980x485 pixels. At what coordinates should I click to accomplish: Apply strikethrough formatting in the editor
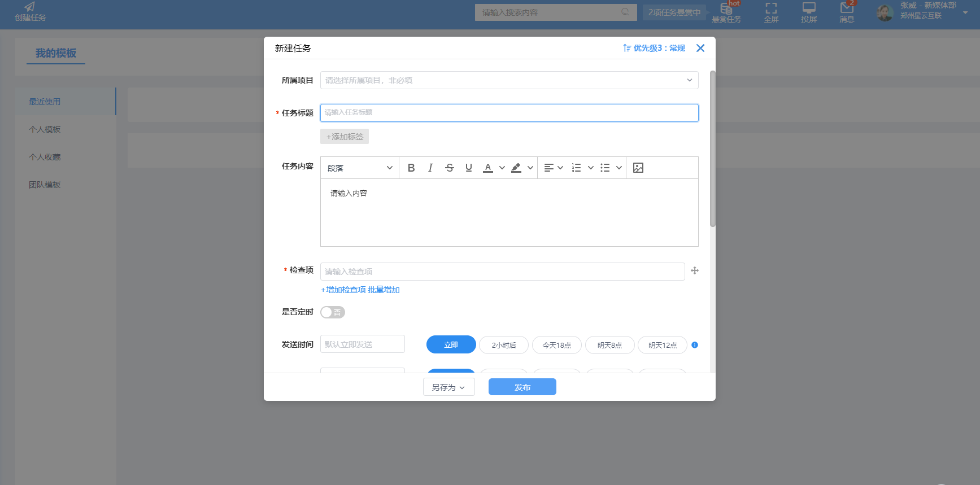pyautogui.click(x=450, y=168)
